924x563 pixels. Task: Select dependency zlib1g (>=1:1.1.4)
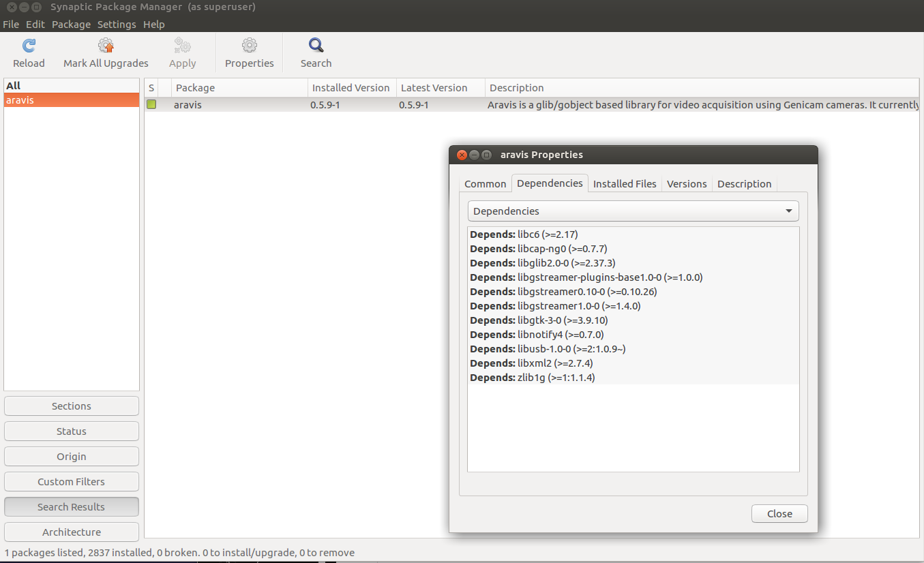pyautogui.click(x=633, y=378)
